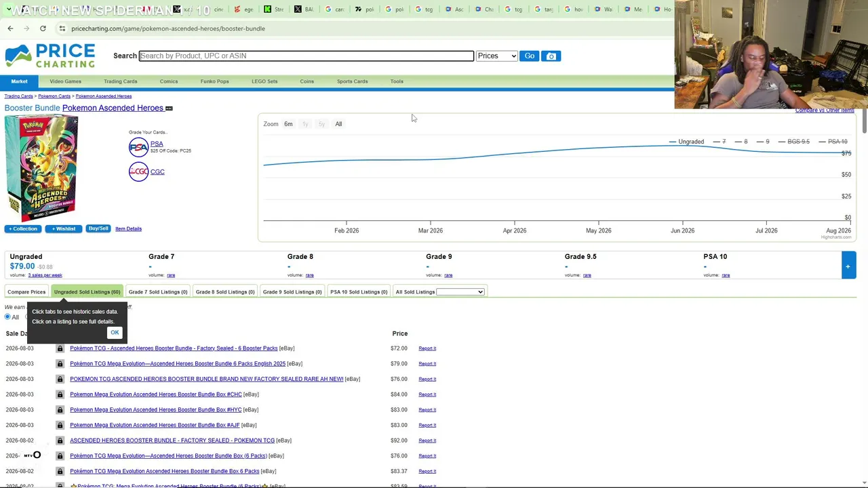Open the Funko Pops menu
Image resolution: width=868 pixels, height=488 pixels.
214,81
